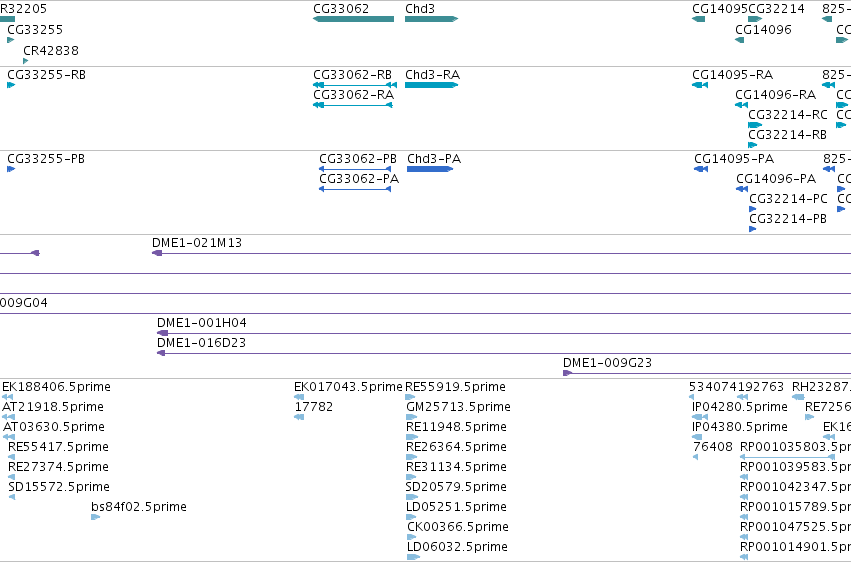Select the partially shown 009G04 clone label
Image resolution: width=851 pixels, height=562 pixels.
23,303
